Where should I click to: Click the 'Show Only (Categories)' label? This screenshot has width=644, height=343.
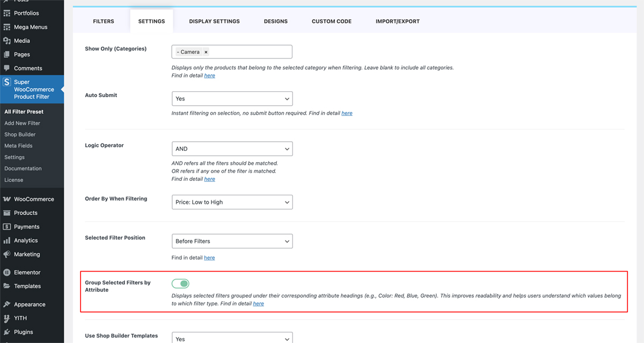click(116, 49)
